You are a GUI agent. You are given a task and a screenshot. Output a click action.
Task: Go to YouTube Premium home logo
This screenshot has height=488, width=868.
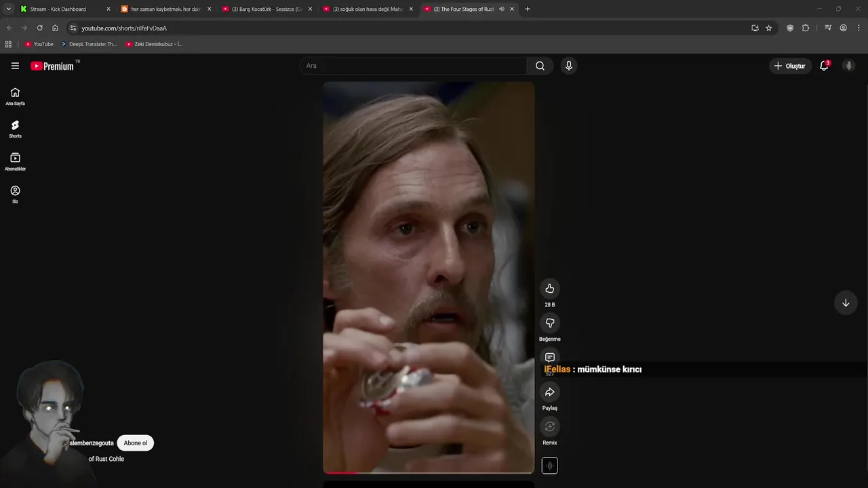pyautogui.click(x=53, y=66)
